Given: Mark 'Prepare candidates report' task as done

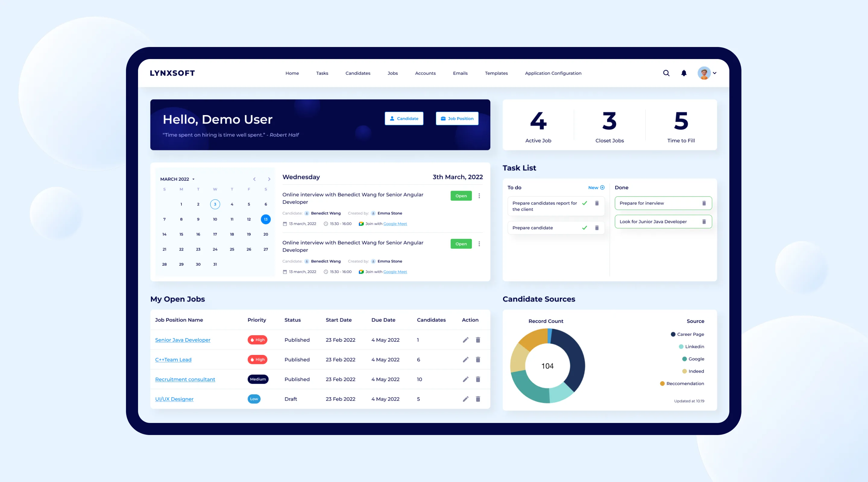Looking at the screenshot, I should tap(585, 203).
